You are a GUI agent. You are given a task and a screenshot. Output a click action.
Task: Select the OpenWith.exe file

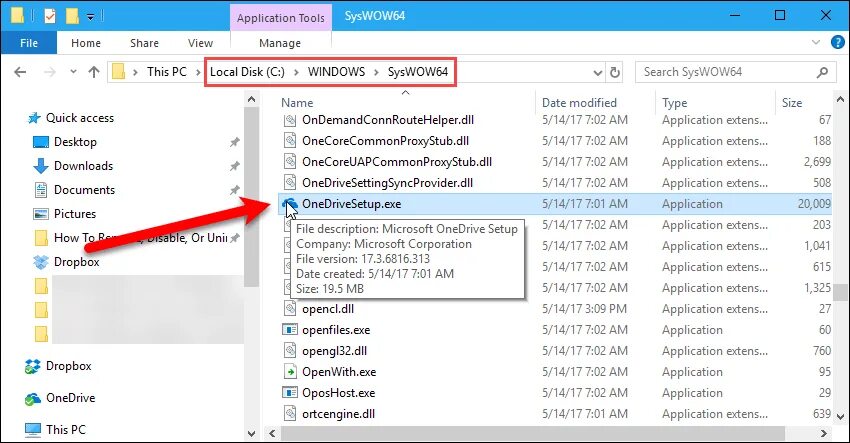tap(339, 372)
